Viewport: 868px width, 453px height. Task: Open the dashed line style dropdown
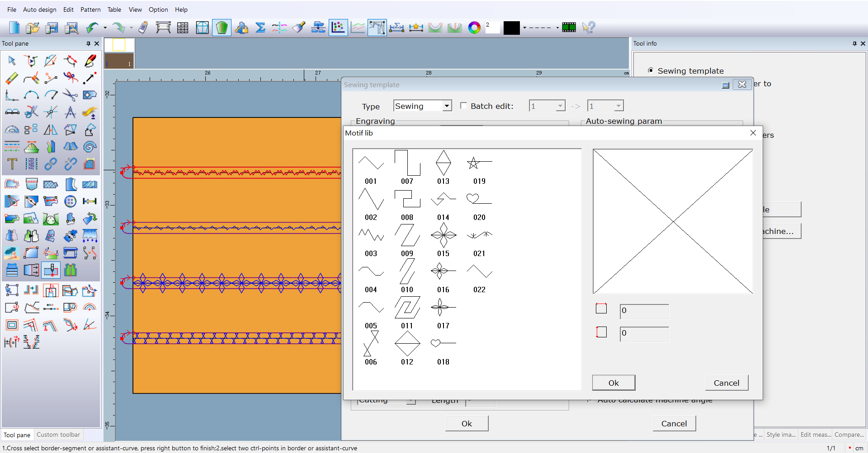pos(557,28)
